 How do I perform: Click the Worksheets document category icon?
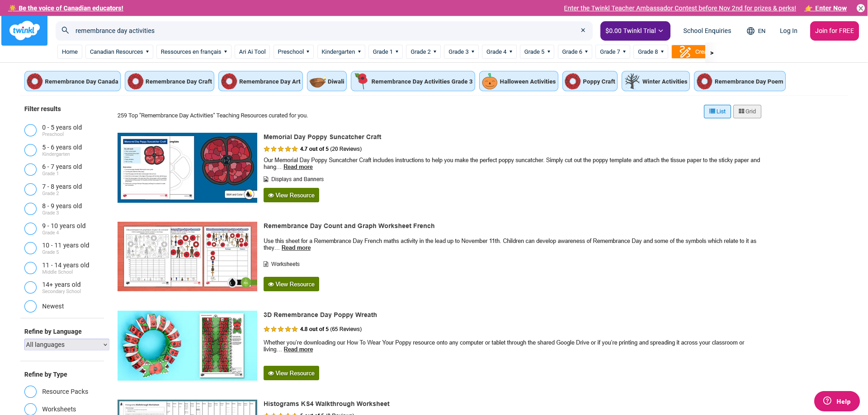(x=266, y=264)
